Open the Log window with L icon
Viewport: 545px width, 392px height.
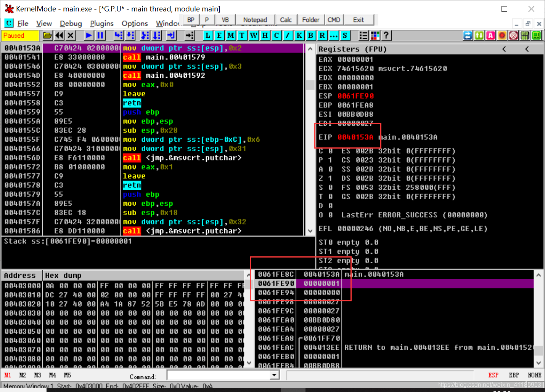pyautogui.click(x=208, y=35)
